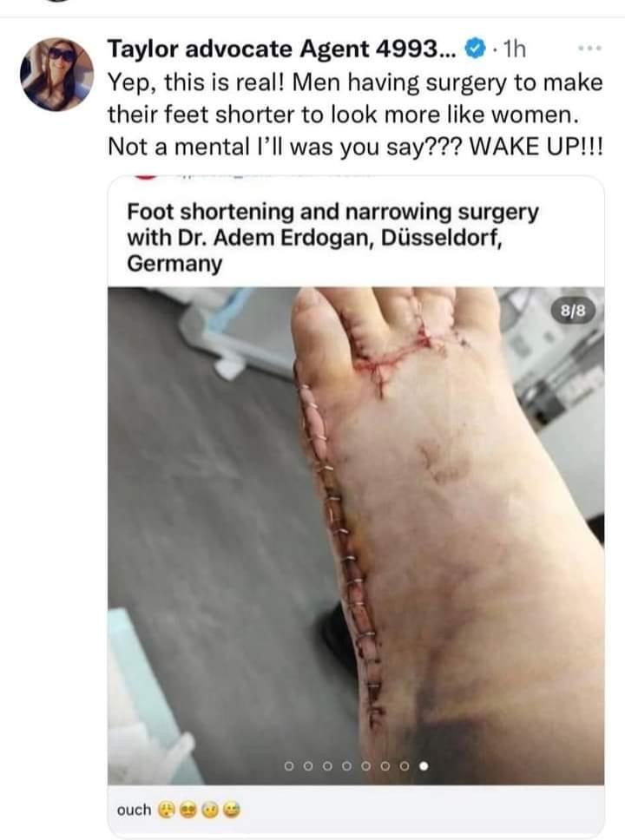This screenshot has height=840, width=625.
Task: Select the first carousel dot indicator
Action: pyautogui.click(x=289, y=766)
